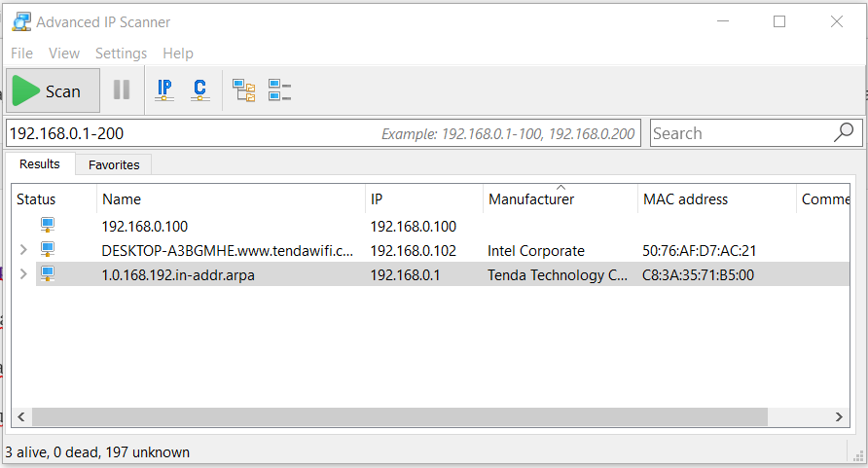868x468 pixels.
Task: Open the File menu
Action: pyautogui.click(x=21, y=54)
